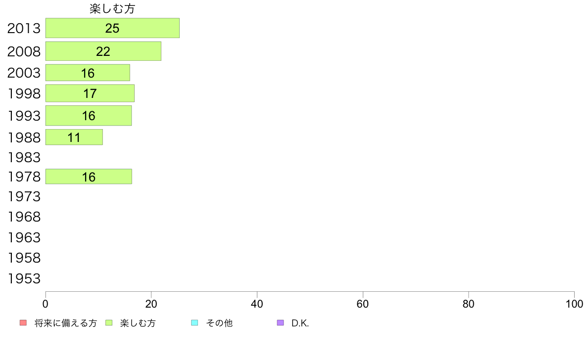Select the 2008 bar showing 22
Viewport: 588px width, 364px height.
click(103, 51)
